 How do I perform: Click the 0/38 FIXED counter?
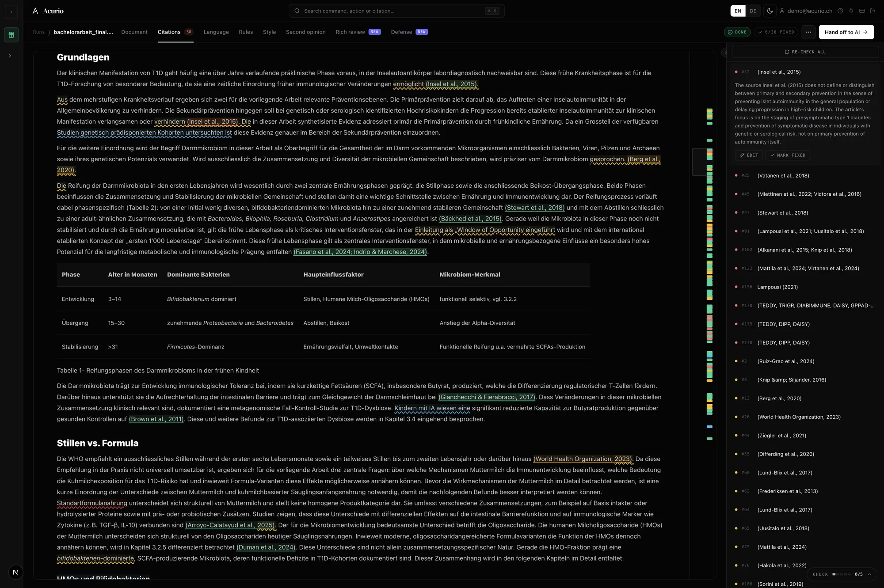(776, 32)
